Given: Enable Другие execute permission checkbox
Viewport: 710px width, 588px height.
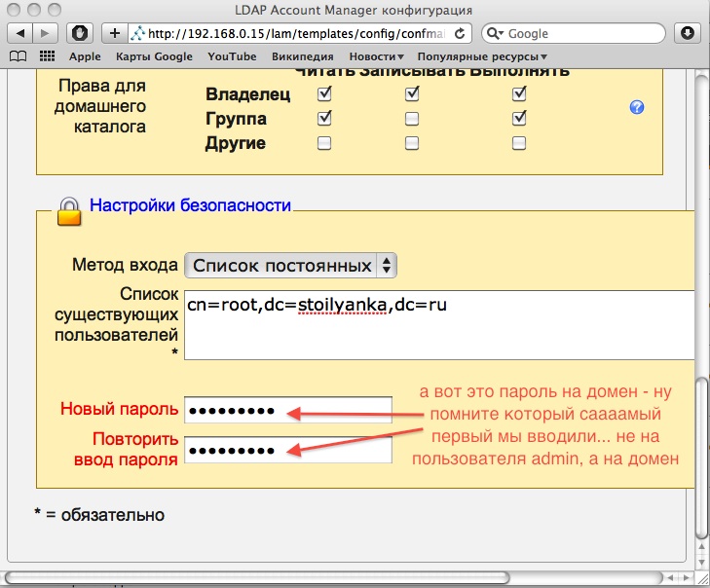Looking at the screenshot, I should [x=519, y=143].
